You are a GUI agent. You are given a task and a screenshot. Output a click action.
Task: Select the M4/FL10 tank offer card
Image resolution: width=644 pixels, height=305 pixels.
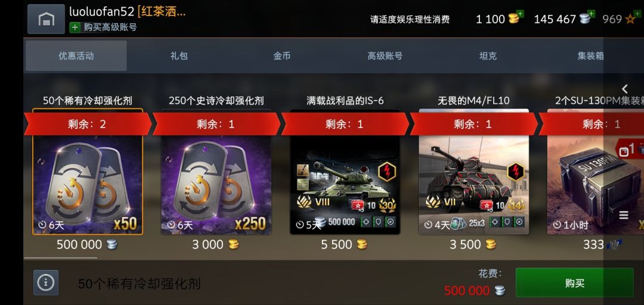pyautogui.click(x=473, y=172)
